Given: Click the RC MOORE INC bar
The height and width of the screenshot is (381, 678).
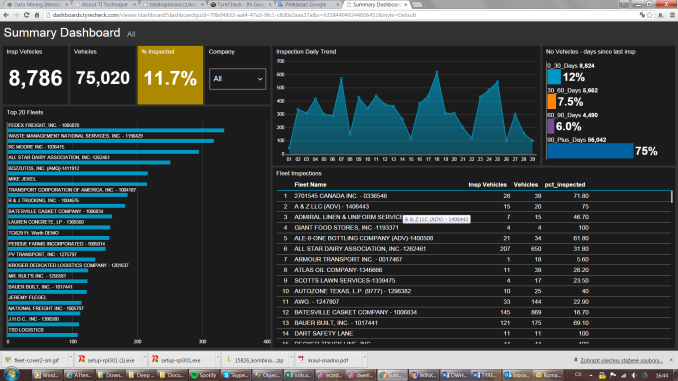Looking at the screenshot, I should 103,152.
